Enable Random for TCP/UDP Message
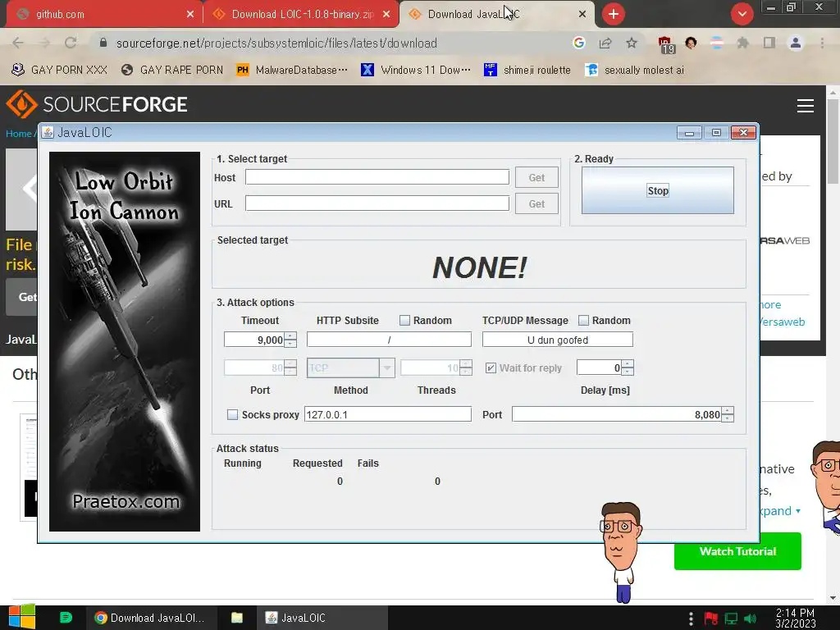The height and width of the screenshot is (630, 840). (583, 321)
